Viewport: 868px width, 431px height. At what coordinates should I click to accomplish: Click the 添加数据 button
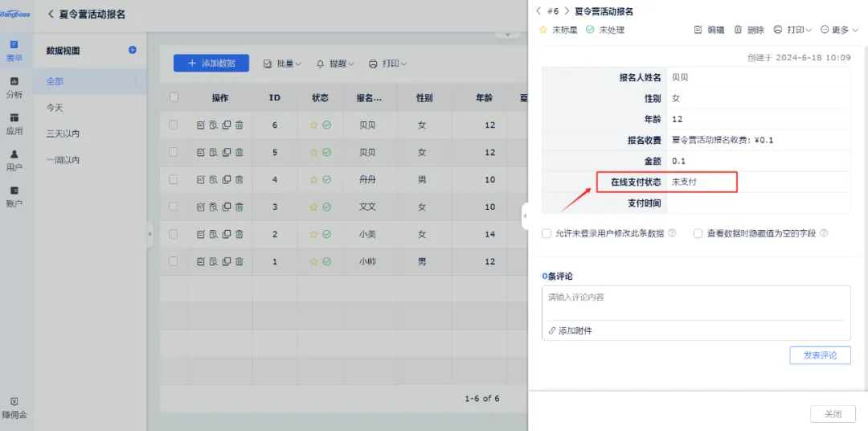point(211,64)
